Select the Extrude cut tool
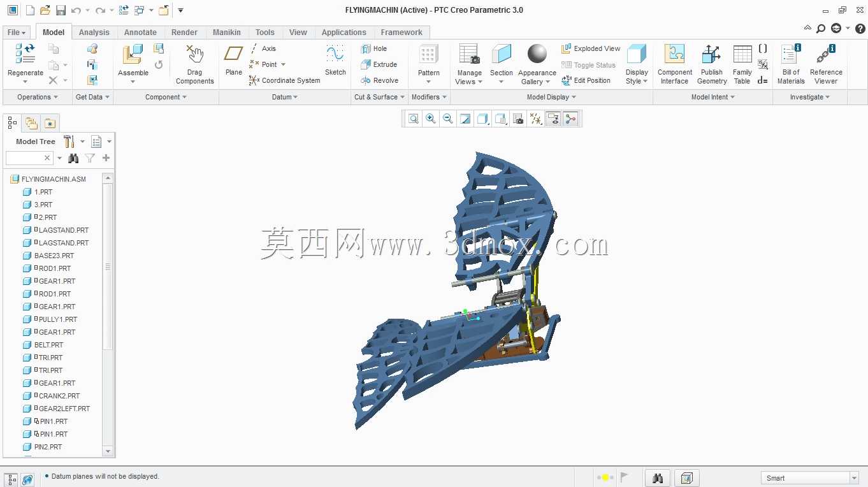868x487 pixels. tap(379, 64)
